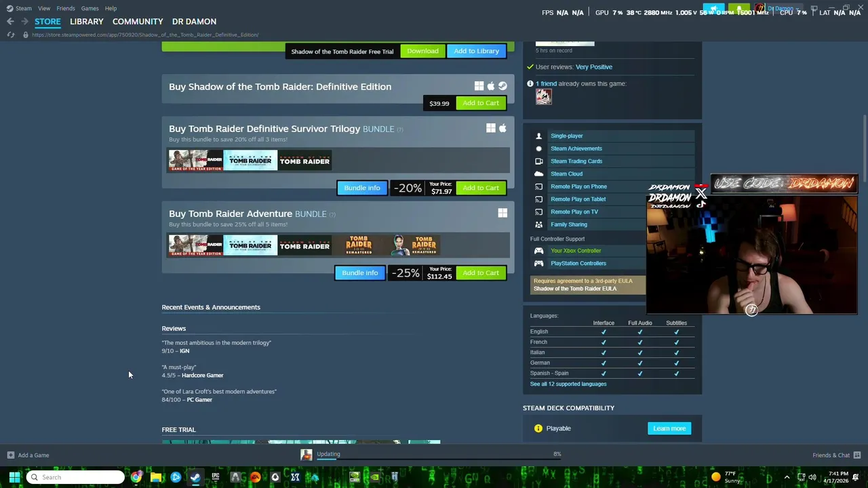Image resolution: width=868 pixels, height=488 pixels.
Task: Switch to the LIBRARY tab
Action: coord(87,22)
